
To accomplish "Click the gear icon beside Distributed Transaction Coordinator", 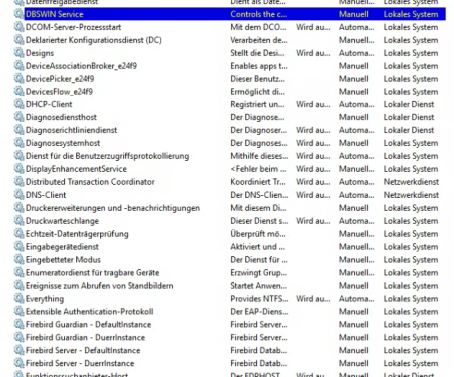I will click(19, 182).
